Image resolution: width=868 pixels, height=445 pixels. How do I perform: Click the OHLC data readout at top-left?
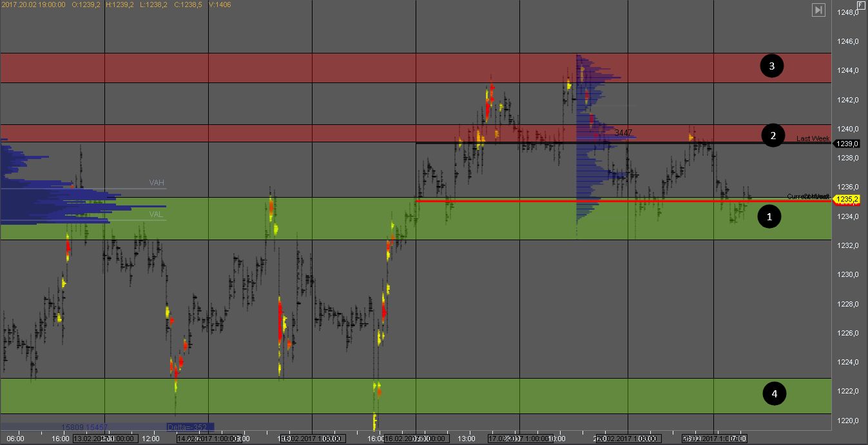116,5
